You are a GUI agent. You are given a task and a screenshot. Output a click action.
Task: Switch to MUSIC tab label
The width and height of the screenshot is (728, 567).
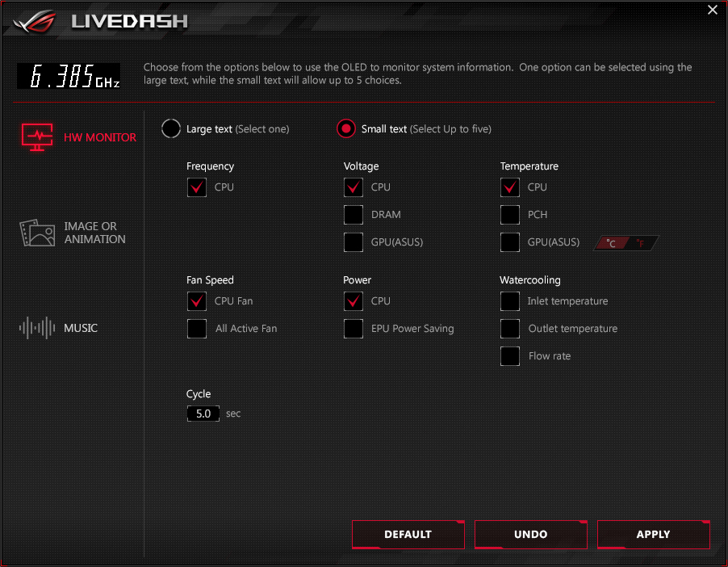point(81,328)
